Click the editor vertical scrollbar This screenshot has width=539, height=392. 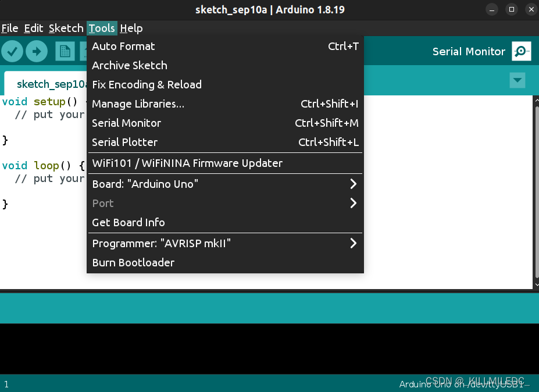click(x=536, y=193)
